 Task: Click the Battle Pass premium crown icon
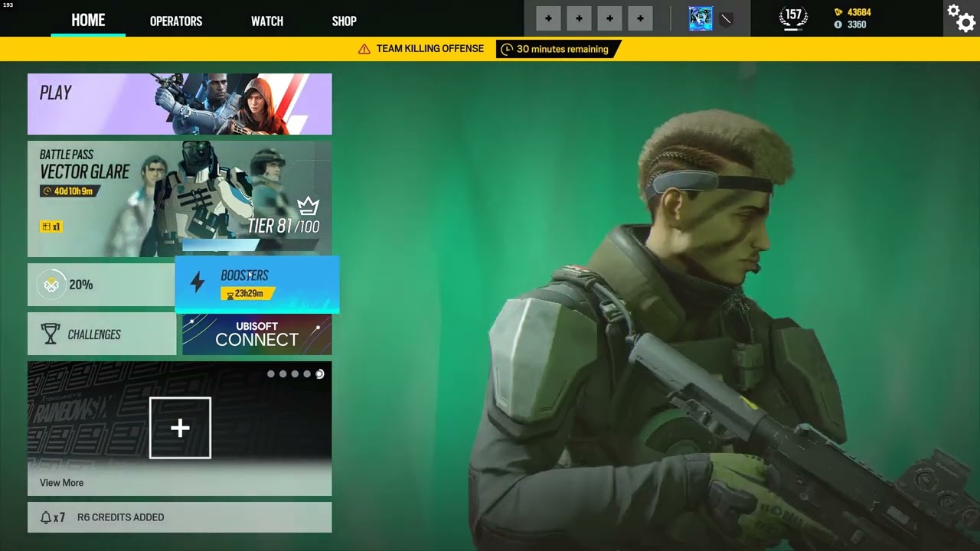tap(308, 206)
